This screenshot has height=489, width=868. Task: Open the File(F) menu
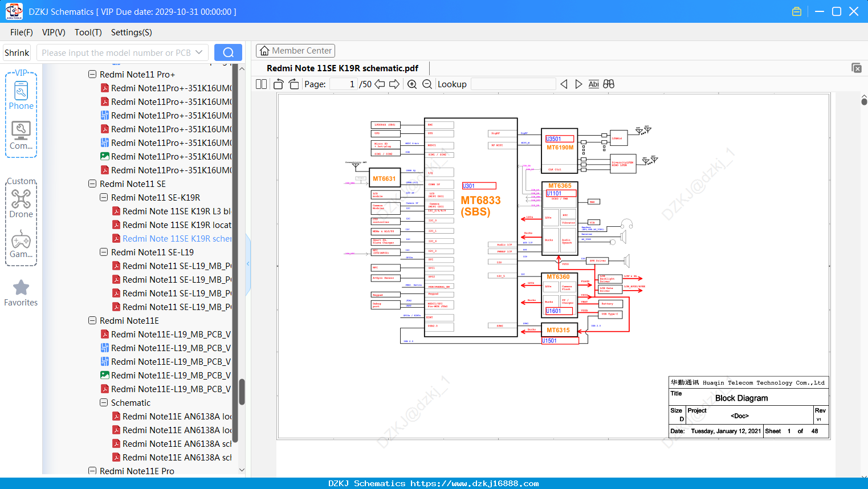click(x=22, y=32)
